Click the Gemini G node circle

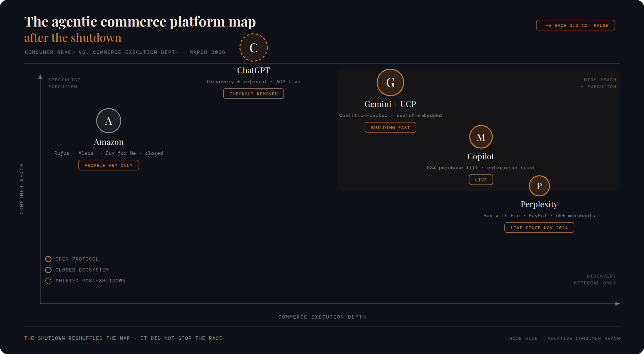(390, 82)
